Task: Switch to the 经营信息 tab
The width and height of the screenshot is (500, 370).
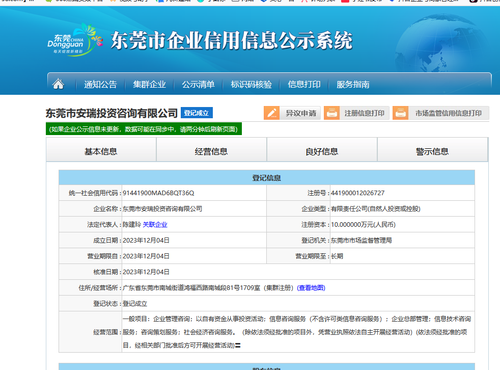Action: tap(211, 150)
